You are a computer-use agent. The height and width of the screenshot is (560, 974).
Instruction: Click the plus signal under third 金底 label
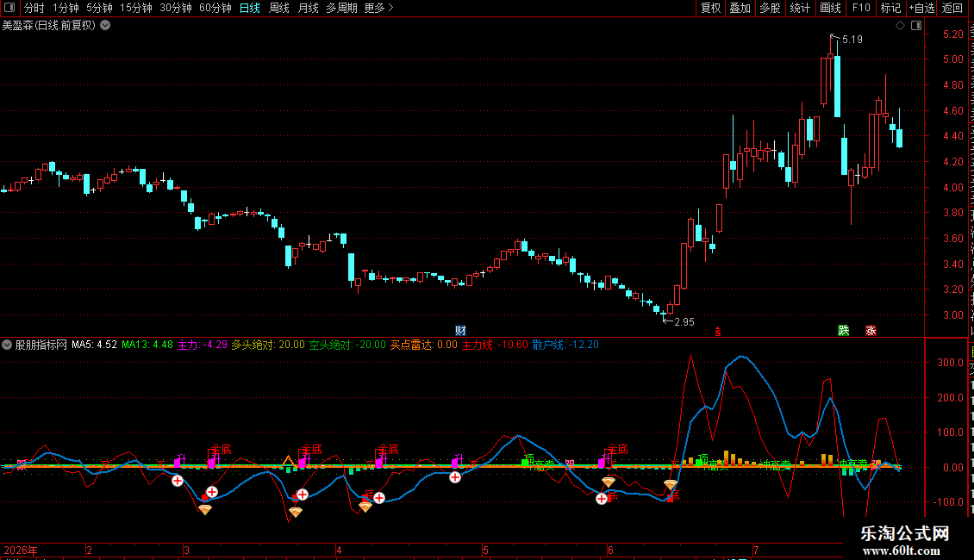coord(379,497)
